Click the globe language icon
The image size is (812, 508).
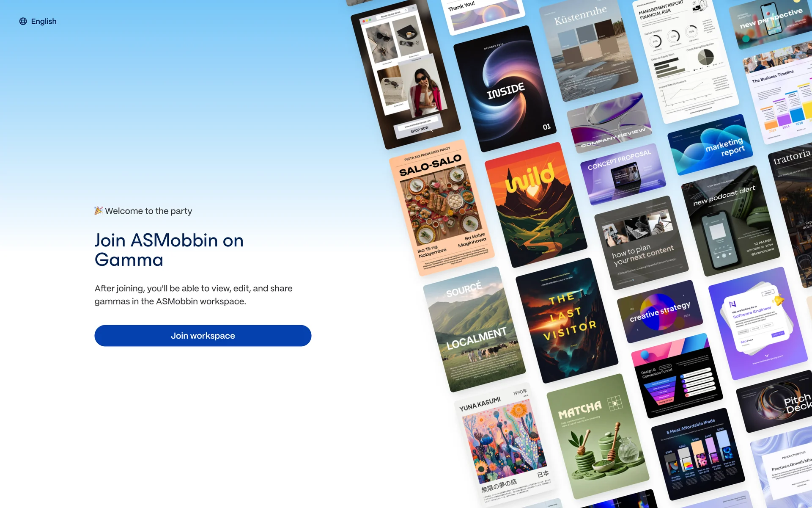point(23,21)
